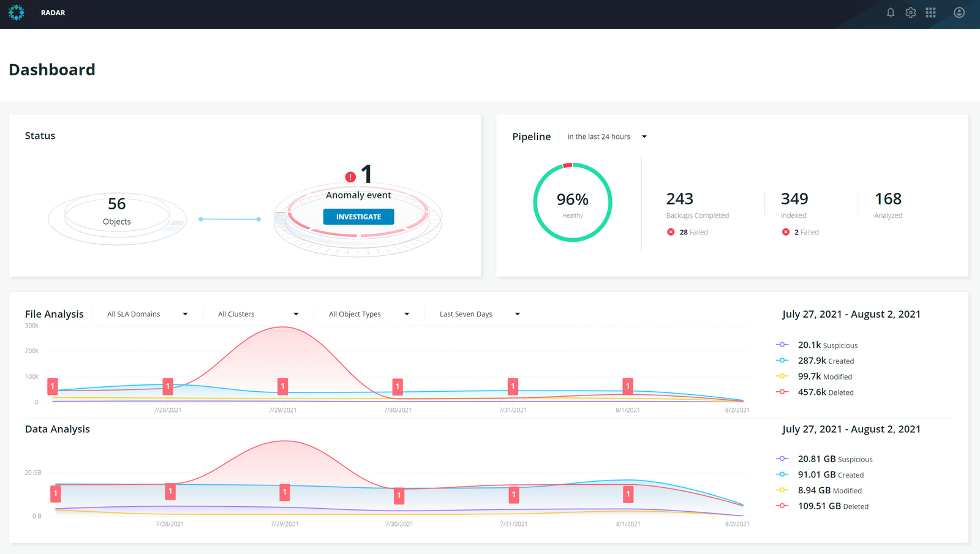980x554 pixels.
Task: Click the 96% Healthy progress ring
Action: [x=573, y=203]
